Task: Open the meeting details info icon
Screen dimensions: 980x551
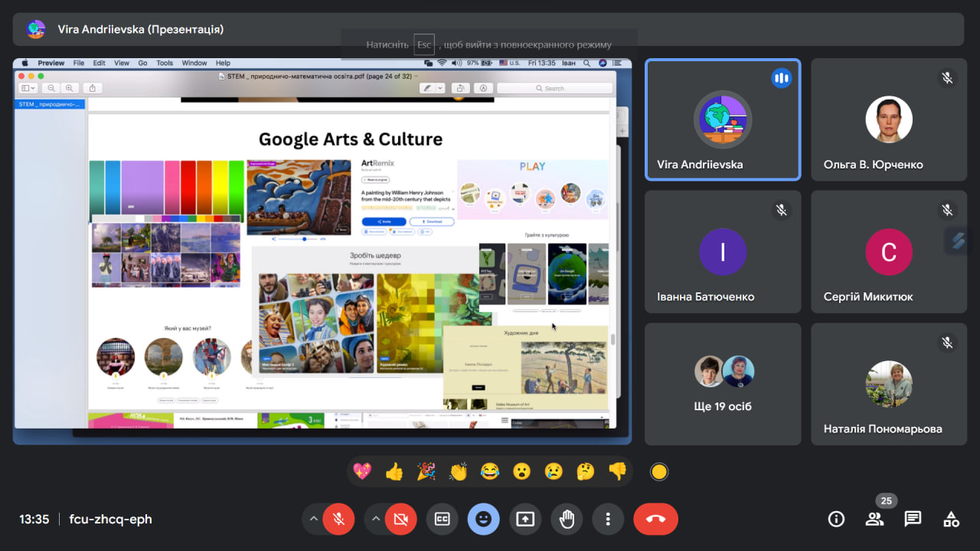Action: (836, 519)
